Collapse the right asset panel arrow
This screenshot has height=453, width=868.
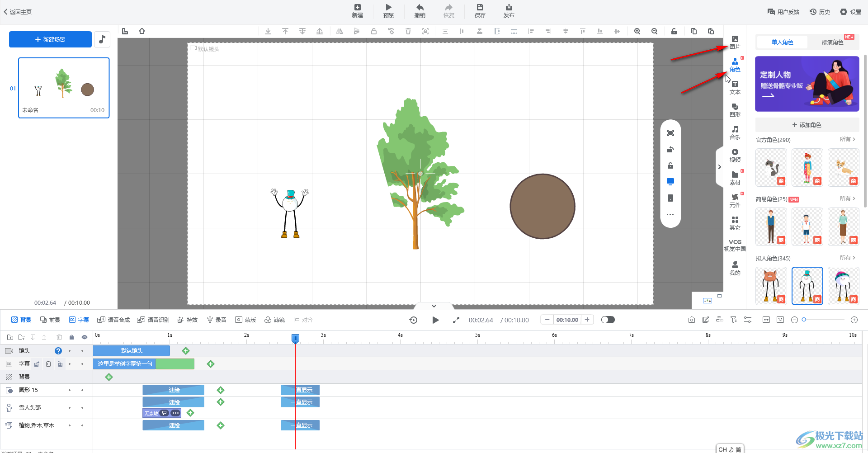pos(719,167)
